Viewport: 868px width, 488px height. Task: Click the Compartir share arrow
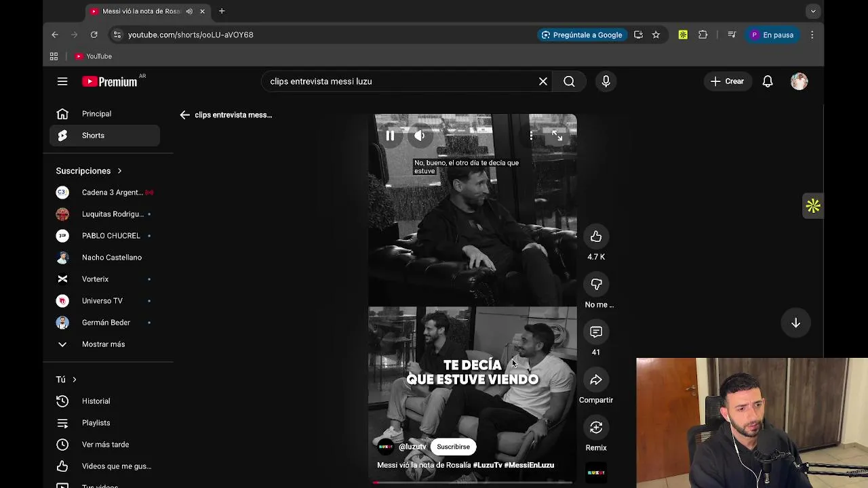[596, 380]
